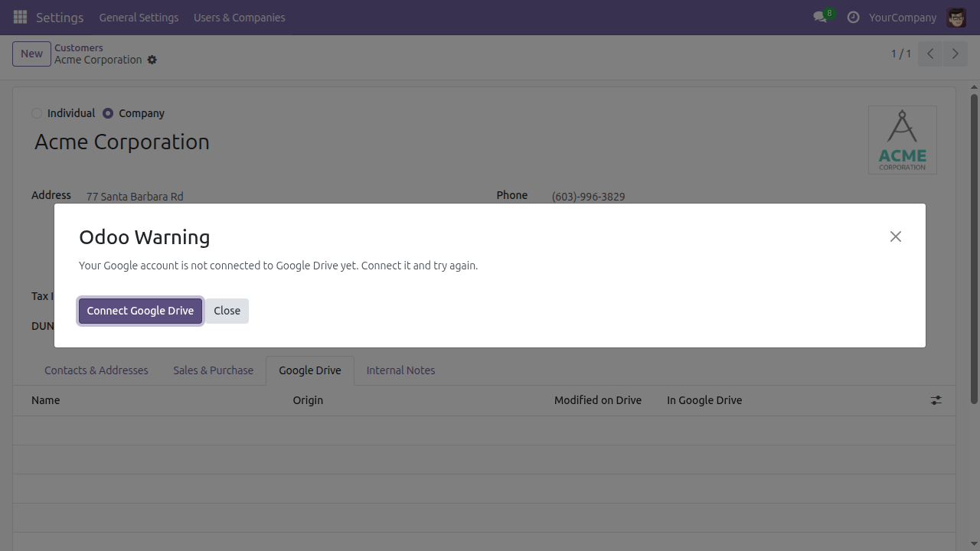Open the Users & Companies menu
Viewport: 980px width, 551px height.
coord(240,17)
